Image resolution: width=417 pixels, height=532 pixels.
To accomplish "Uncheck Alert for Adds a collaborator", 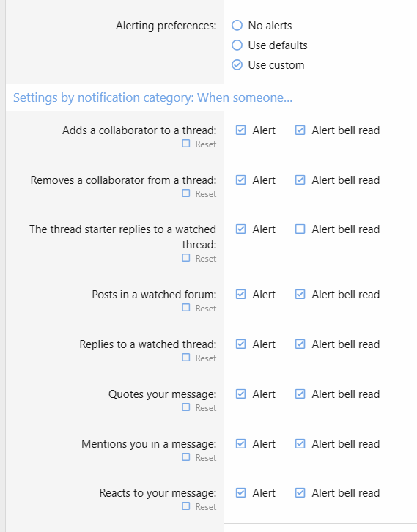I will pyautogui.click(x=240, y=130).
